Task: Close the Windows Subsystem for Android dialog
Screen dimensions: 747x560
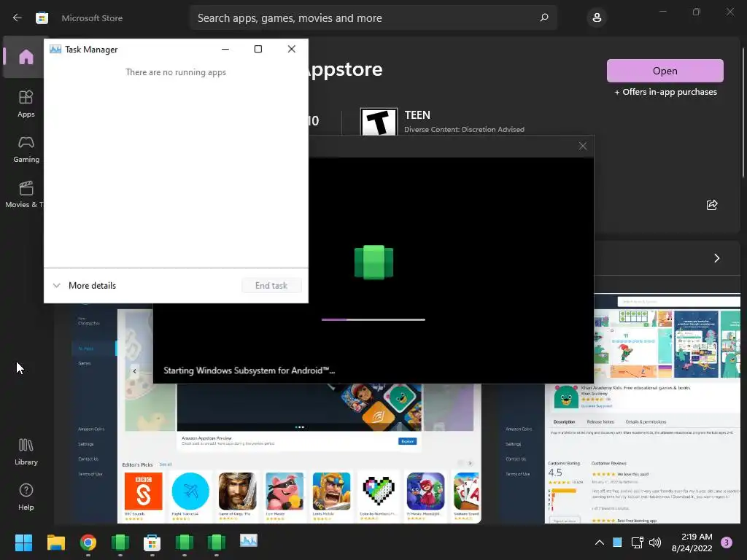Action: [583, 146]
